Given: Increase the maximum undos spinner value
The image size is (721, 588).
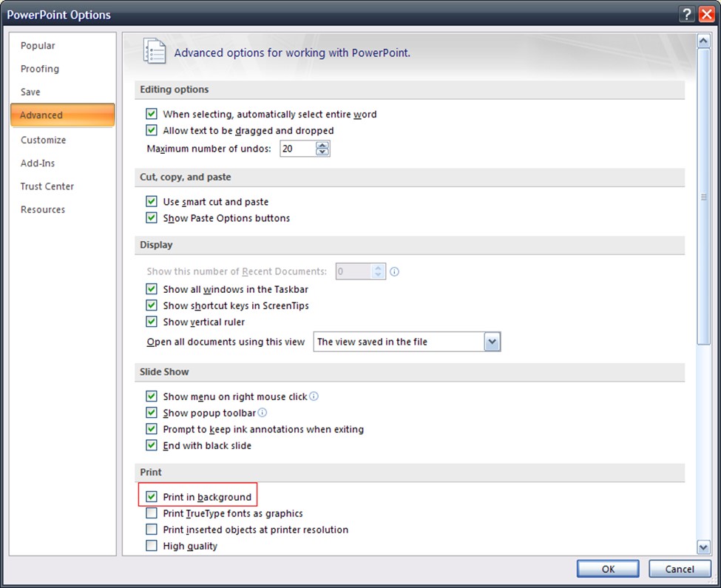Looking at the screenshot, I should coord(322,145).
